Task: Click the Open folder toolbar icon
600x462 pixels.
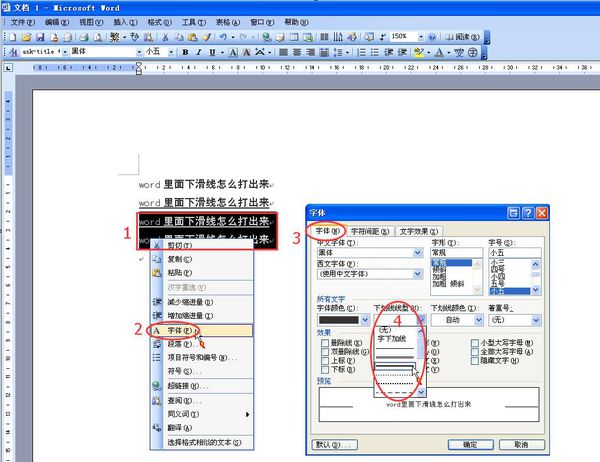Action: coord(26,37)
